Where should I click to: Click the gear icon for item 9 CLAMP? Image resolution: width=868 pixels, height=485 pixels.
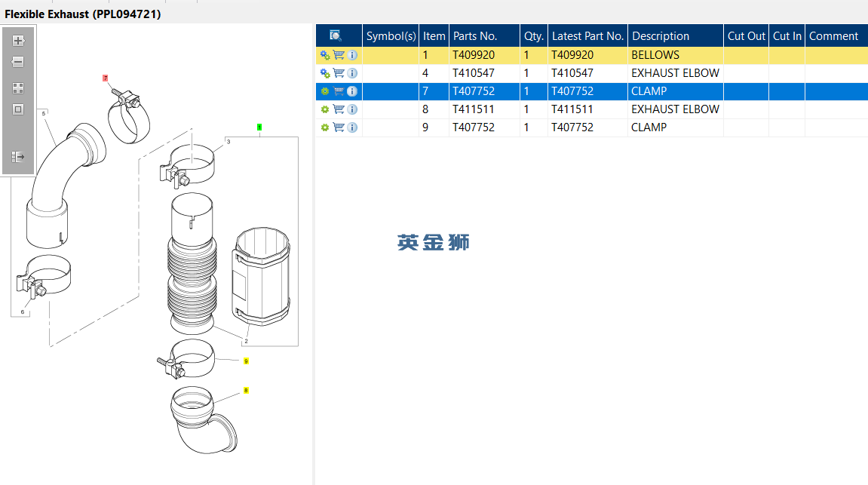point(325,127)
